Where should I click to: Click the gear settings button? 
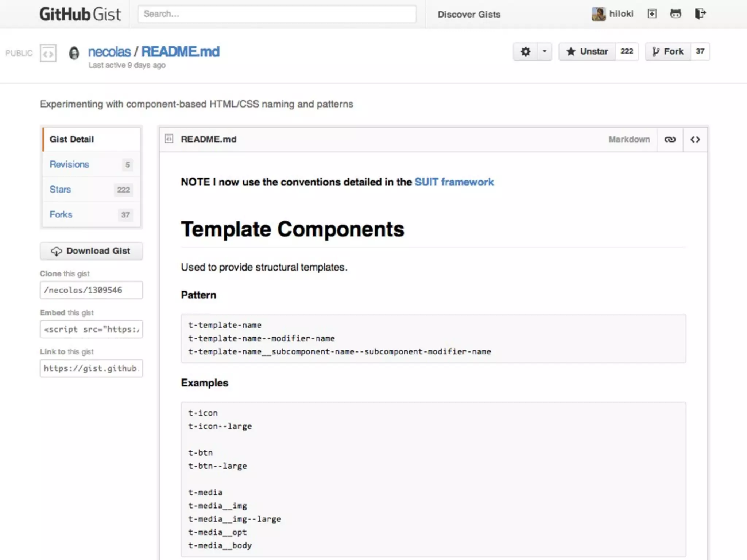[525, 51]
